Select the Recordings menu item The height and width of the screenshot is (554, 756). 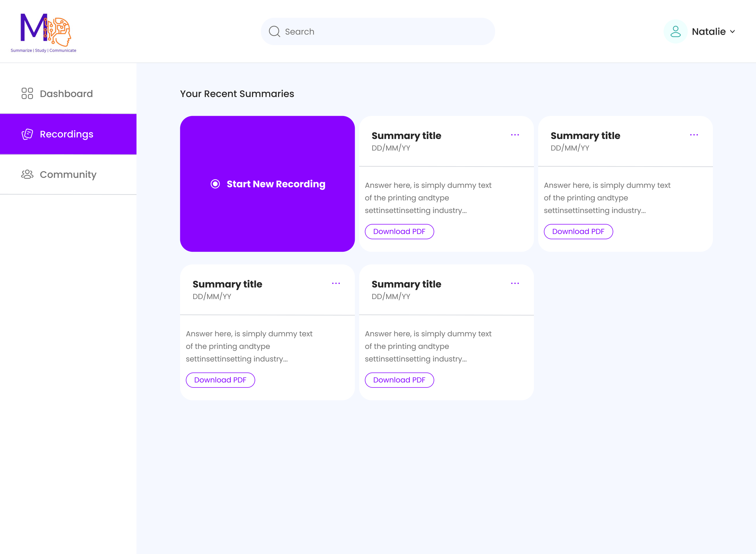(67, 134)
